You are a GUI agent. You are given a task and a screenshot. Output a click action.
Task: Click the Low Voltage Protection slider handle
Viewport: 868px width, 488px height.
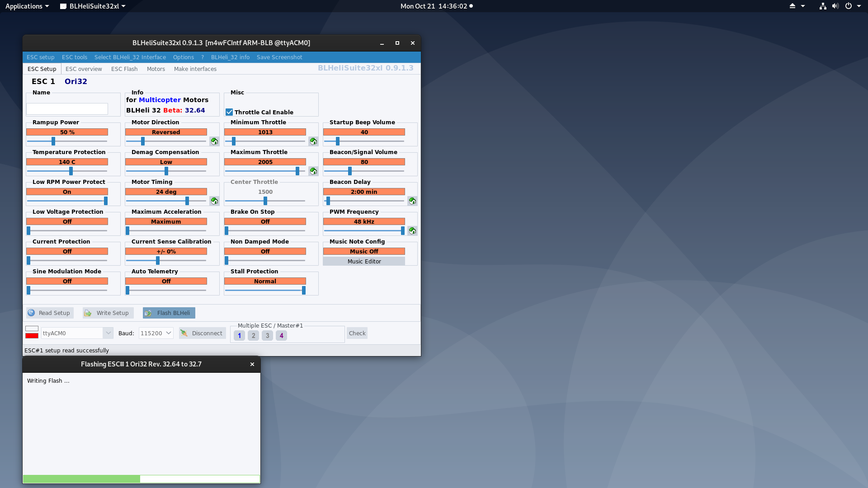[28, 231]
